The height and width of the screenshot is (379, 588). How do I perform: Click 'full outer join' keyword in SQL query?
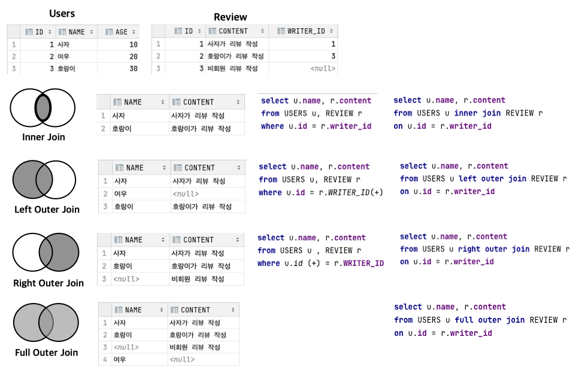(x=490, y=320)
